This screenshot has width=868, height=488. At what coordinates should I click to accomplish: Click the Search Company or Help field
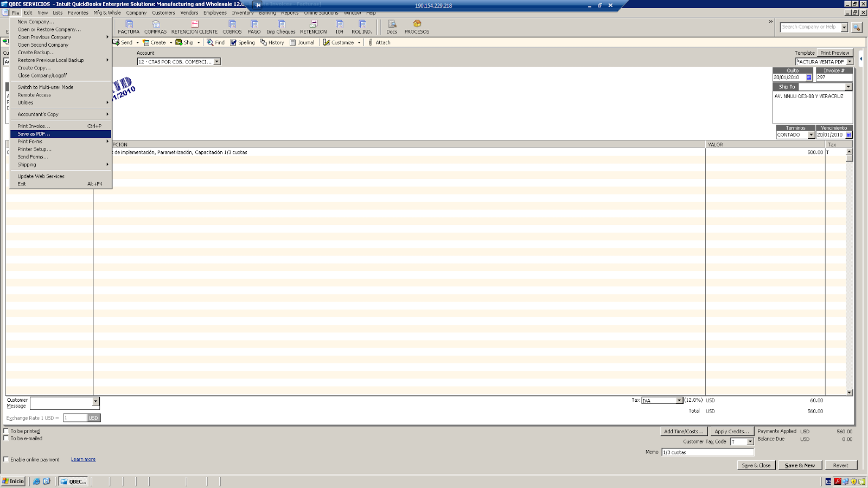[x=810, y=27]
